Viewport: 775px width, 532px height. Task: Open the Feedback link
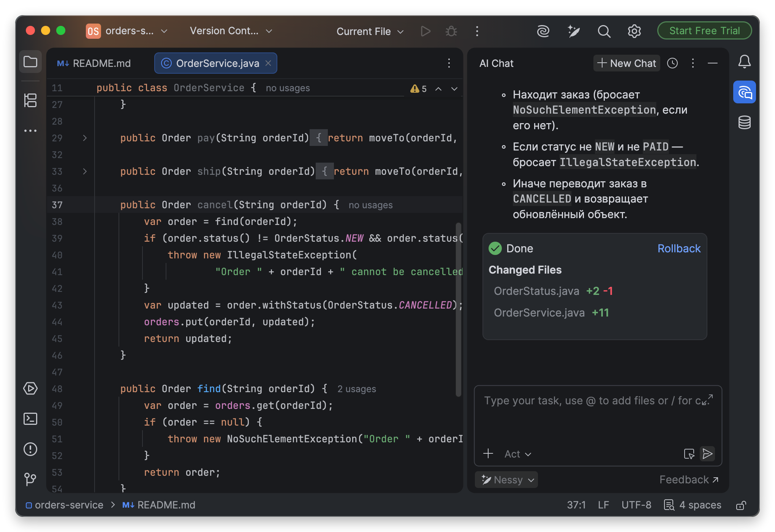(x=689, y=480)
